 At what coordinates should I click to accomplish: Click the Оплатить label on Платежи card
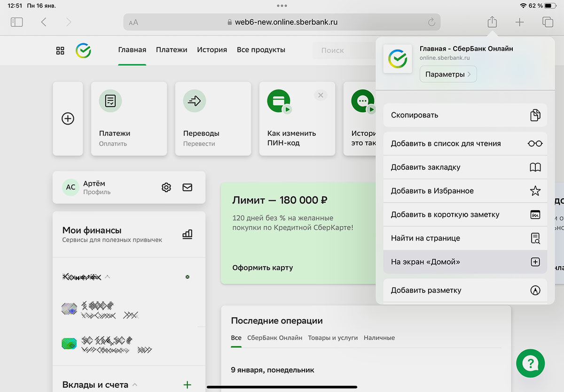click(x=113, y=144)
